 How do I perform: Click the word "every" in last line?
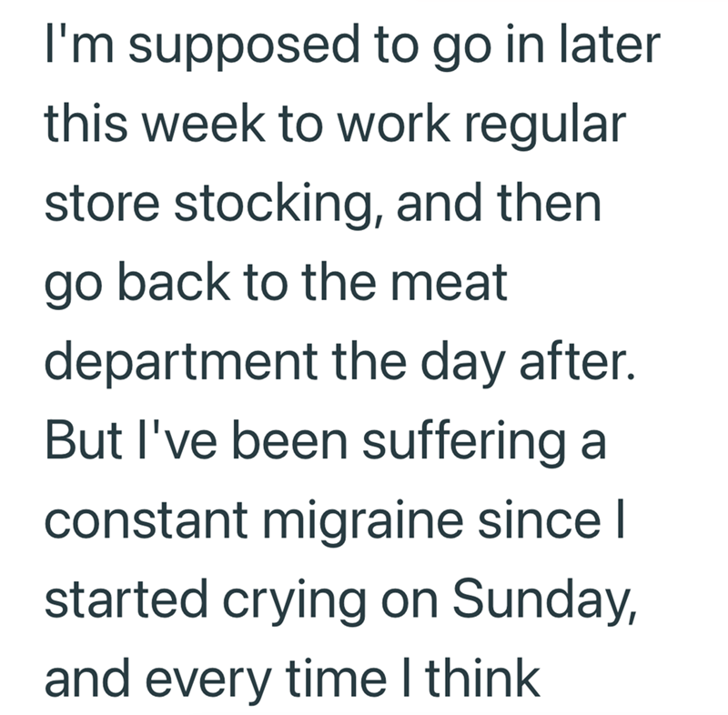point(208,682)
